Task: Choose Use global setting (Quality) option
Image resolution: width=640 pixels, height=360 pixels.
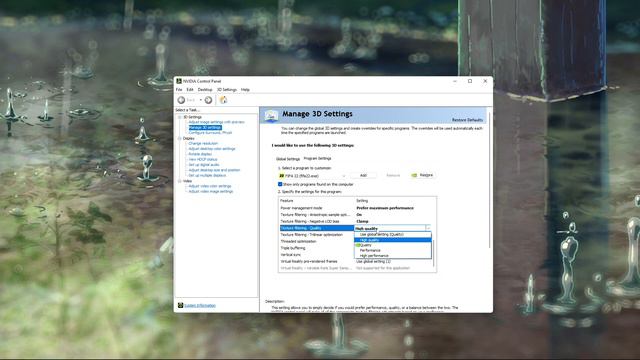Action: [392, 235]
